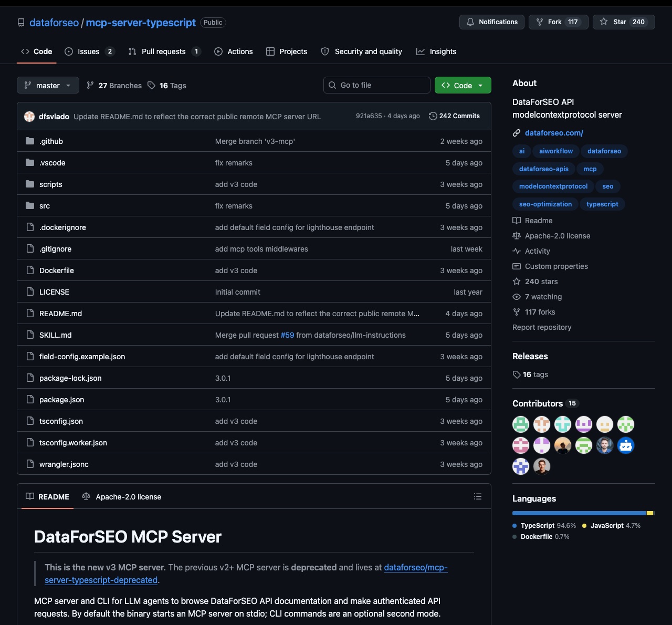
Task: Open package.json file
Action: point(61,400)
